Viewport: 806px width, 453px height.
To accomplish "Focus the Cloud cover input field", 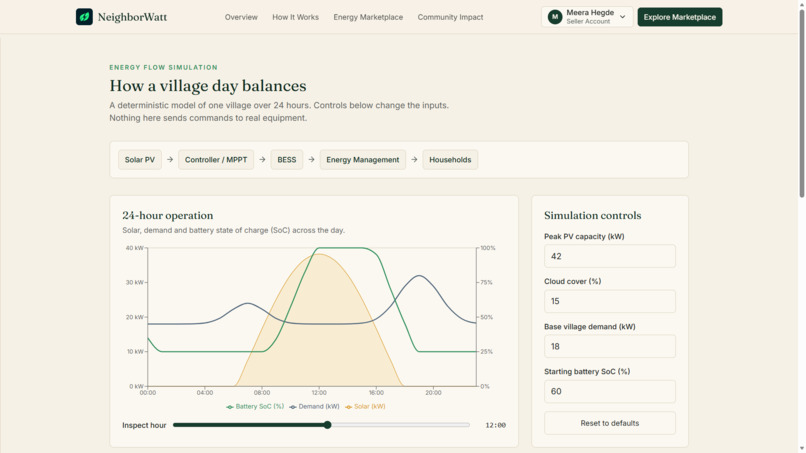I will [610, 301].
